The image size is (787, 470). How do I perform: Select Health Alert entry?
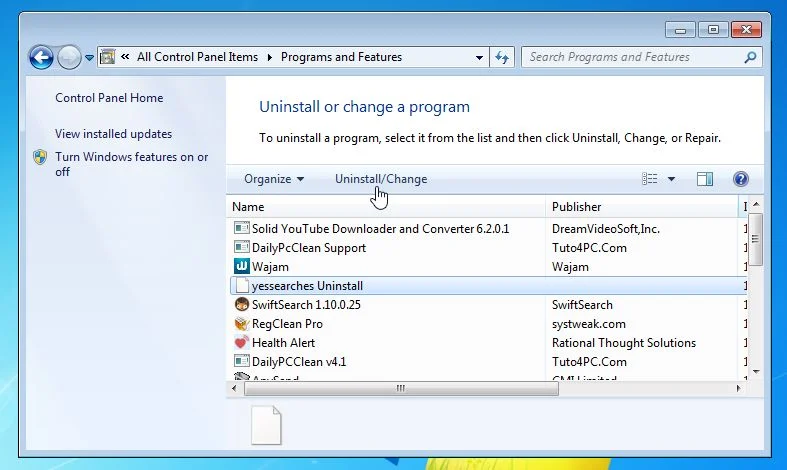pyautogui.click(x=283, y=343)
